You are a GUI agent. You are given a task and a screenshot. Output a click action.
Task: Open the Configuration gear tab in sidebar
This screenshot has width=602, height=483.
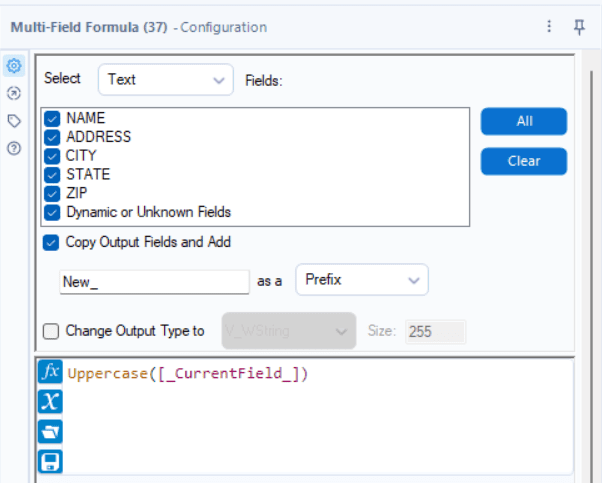click(x=14, y=66)
